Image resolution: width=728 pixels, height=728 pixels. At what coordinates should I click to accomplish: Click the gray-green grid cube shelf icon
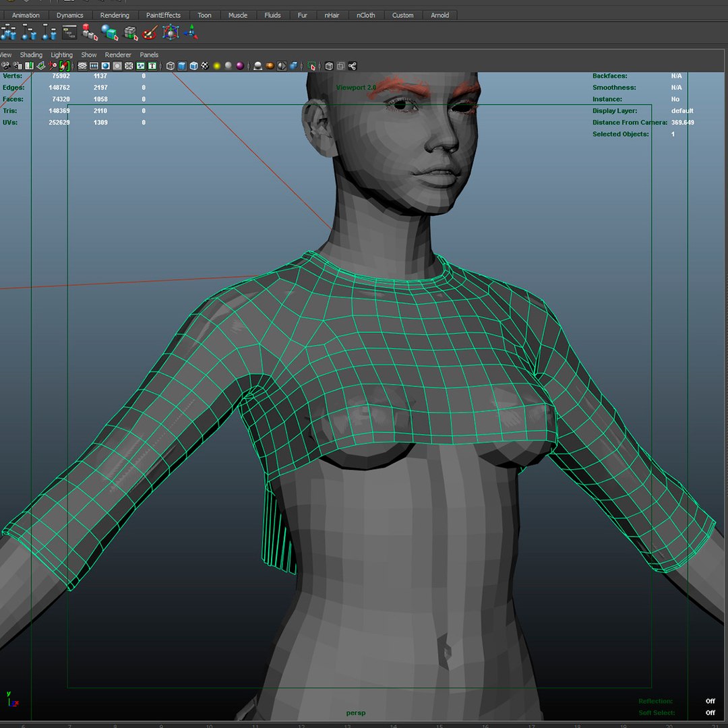(131, 32)
